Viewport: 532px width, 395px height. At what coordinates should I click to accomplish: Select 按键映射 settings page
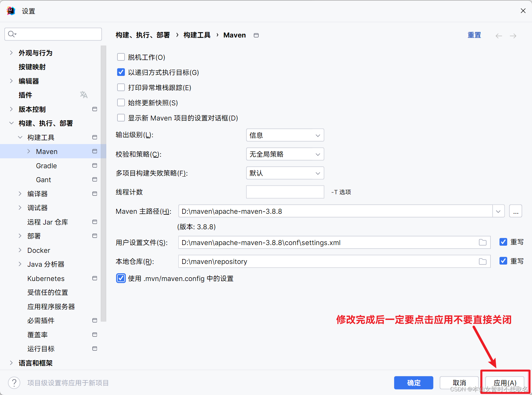click(x=32, y=67)
